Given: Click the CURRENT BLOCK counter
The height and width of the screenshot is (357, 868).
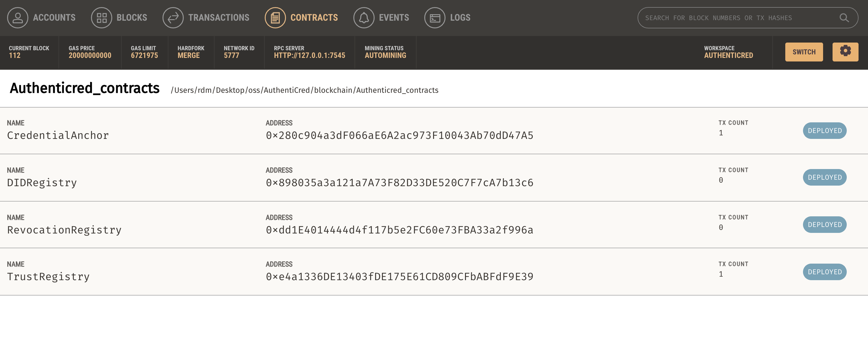Looking at the screenshot, I should 29,52.
